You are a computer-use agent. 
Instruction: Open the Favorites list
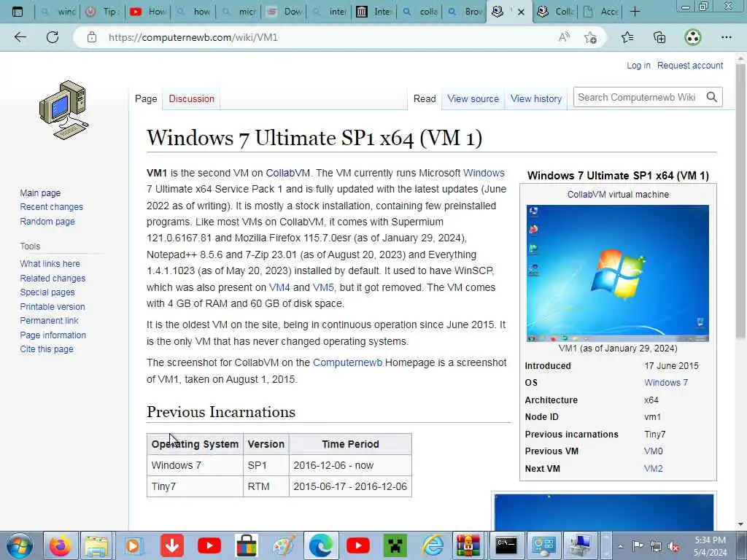627,37
